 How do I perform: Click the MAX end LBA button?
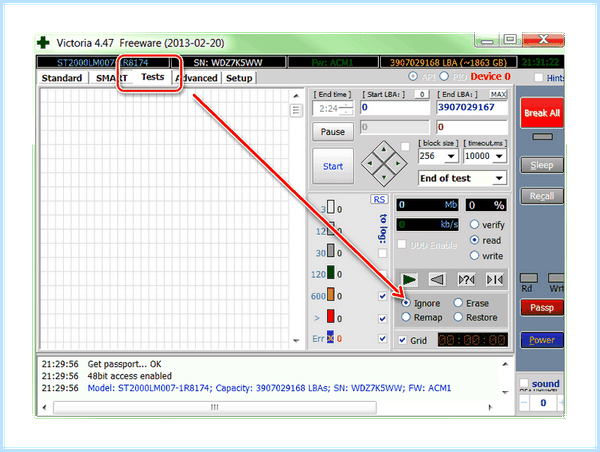498,95
